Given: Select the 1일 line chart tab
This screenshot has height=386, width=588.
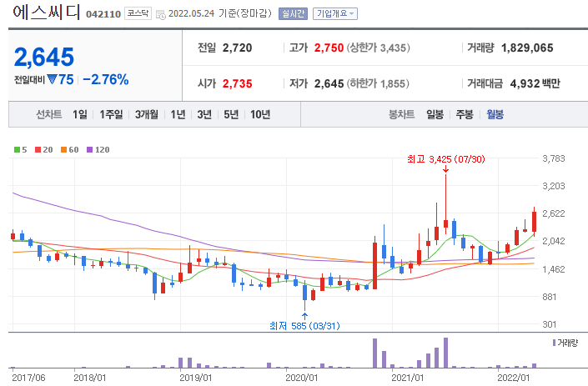Looking at the screenshot, I should point(79,114).
